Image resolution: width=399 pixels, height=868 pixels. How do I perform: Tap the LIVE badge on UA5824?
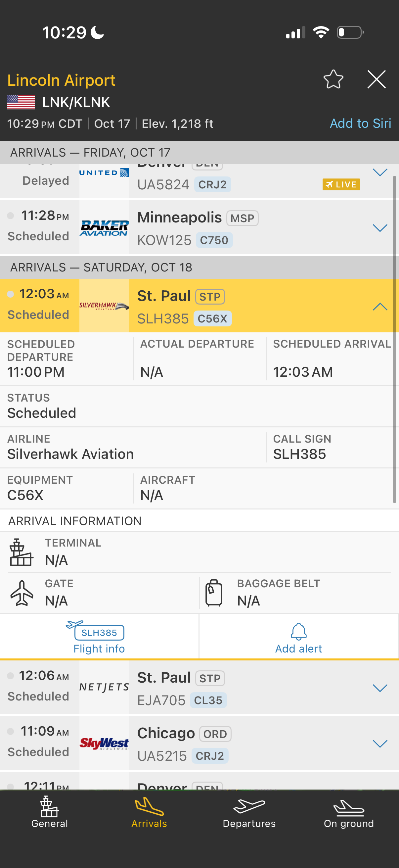click(341, 184)
